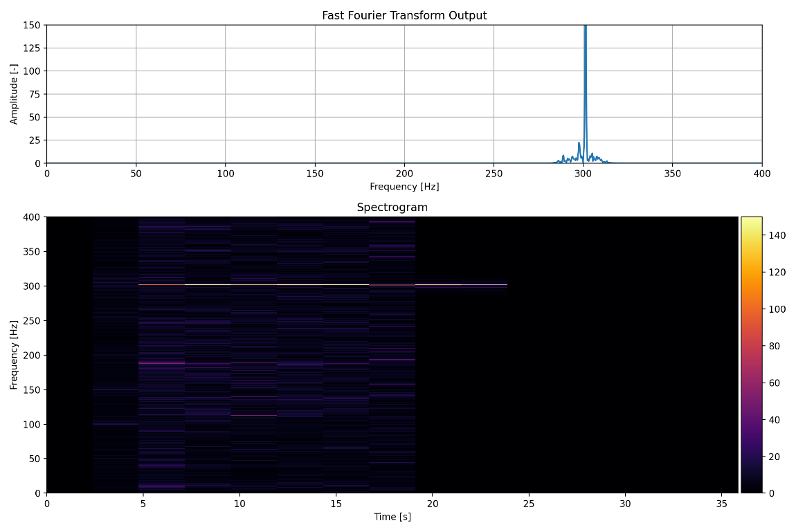This screenshot has width=796, height=532.
Task: Click colorbar tick label 140
Action: [777, 235]
